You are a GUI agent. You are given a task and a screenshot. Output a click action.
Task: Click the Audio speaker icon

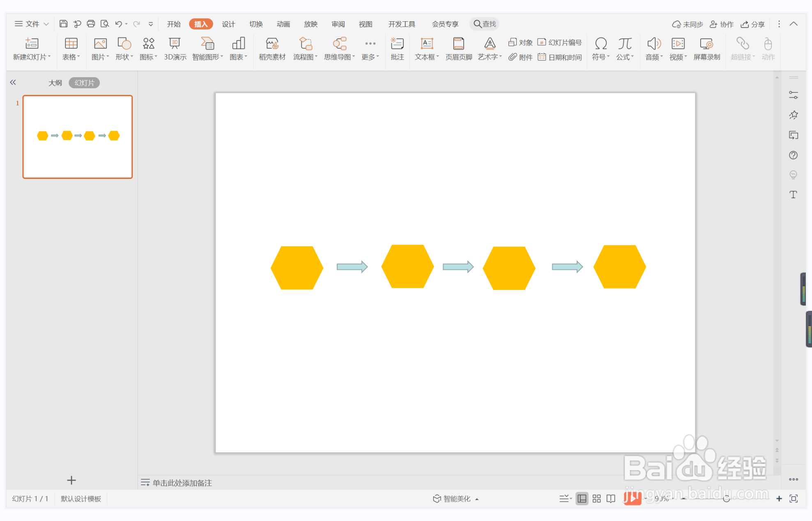click(x=654, y=44)
